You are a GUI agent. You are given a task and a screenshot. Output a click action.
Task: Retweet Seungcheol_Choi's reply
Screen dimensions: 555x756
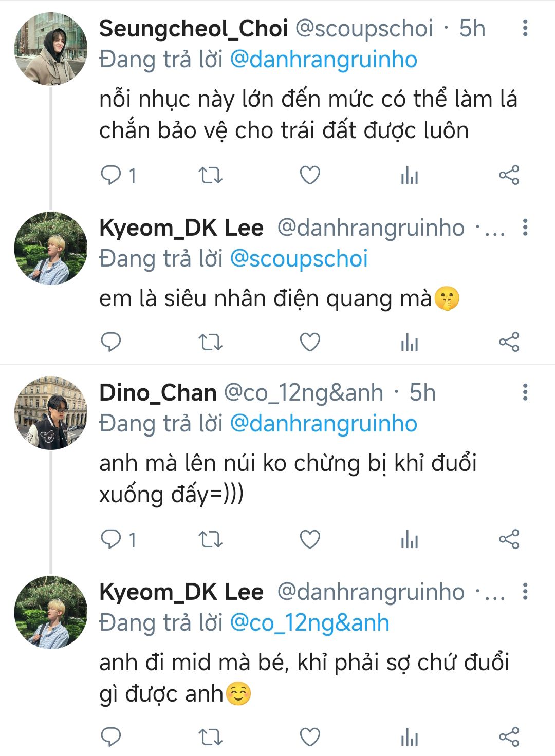pyautogui.click(x=210, y=176)
